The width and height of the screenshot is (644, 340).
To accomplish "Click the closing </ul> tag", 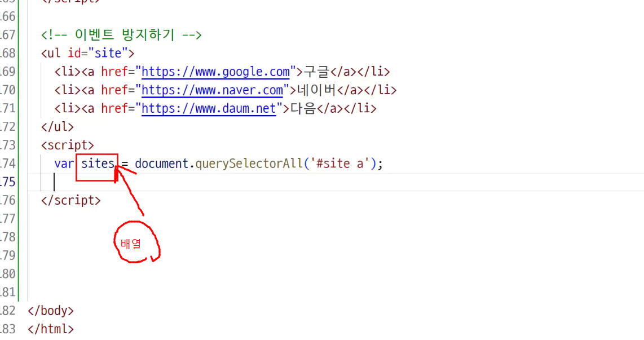I will [x=57, y=127].
